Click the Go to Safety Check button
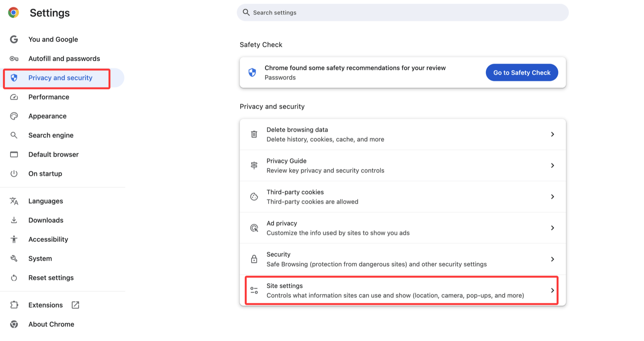644x341 pixels. 522,72
